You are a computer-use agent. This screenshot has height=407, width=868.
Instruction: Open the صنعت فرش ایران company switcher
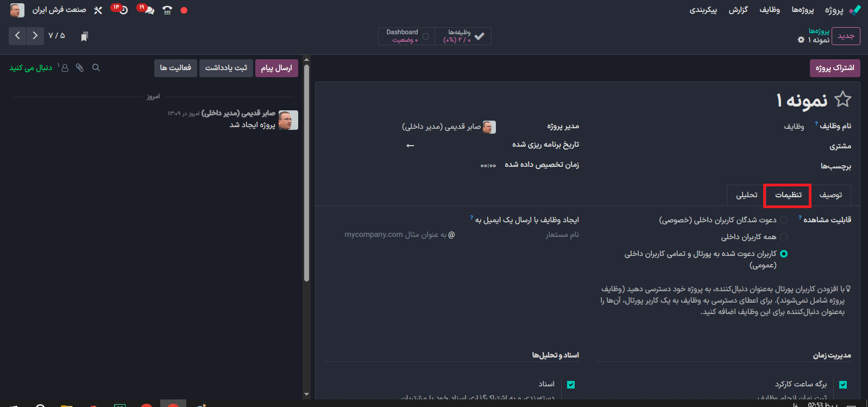coord(59,10)
